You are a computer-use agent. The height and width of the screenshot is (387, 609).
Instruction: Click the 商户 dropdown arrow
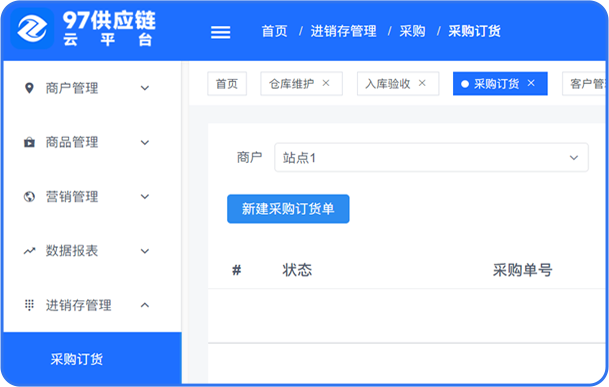tap(574, 158)
